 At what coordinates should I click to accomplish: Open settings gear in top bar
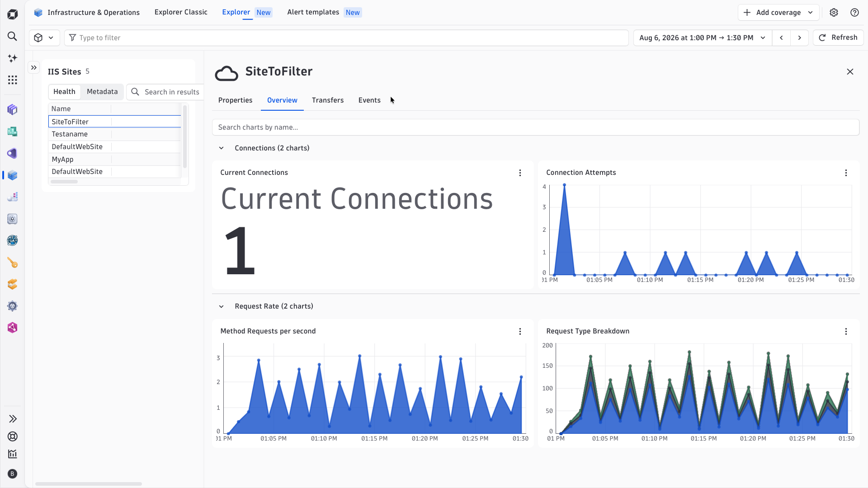click(834, 13)
